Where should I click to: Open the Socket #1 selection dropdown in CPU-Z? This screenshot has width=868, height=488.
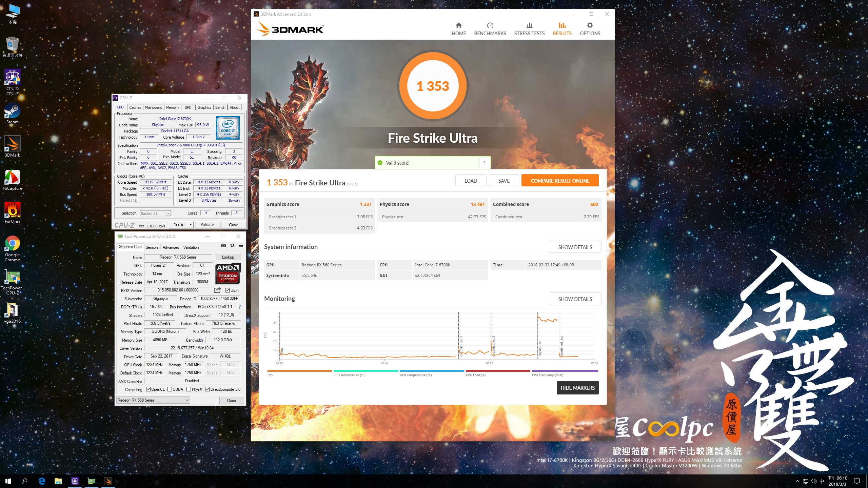(x=156, y=213)
